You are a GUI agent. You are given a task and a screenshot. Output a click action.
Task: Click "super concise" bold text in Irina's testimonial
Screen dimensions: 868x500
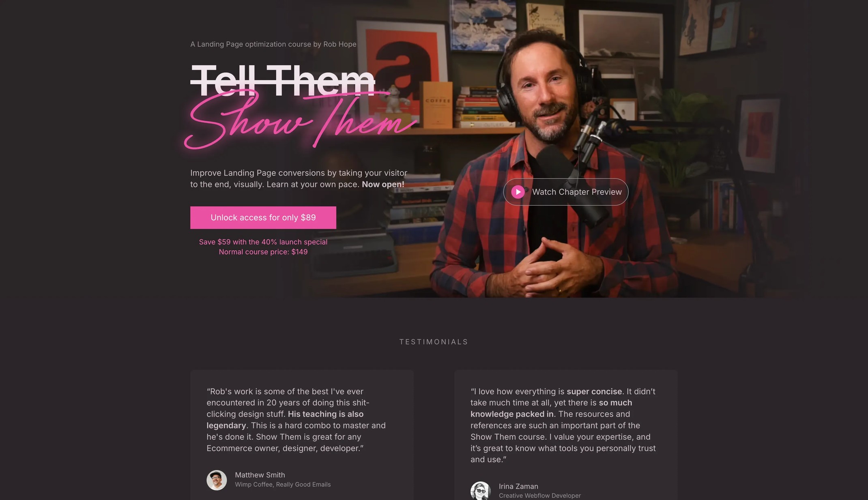coord(594,391)
